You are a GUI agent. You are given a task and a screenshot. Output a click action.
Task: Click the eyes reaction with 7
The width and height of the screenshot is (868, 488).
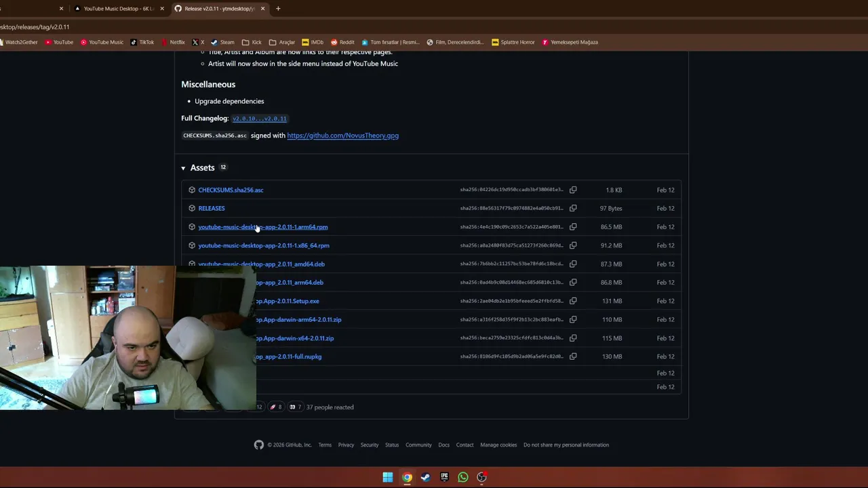click(x=295, y=407)
